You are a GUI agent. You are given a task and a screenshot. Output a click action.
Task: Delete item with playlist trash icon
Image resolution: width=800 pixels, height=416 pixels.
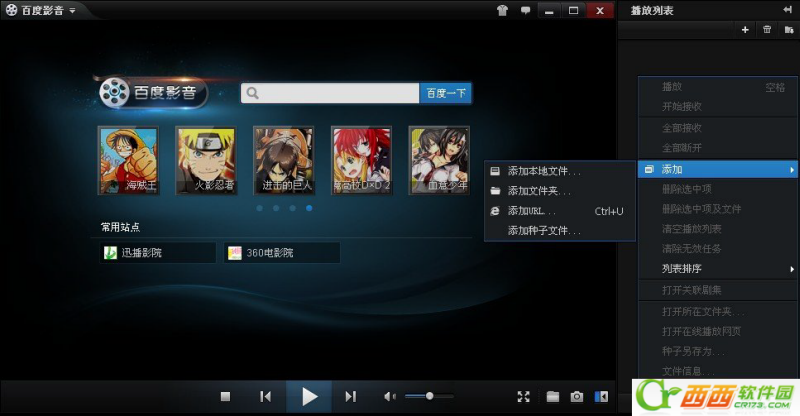(x=767, y=30)
